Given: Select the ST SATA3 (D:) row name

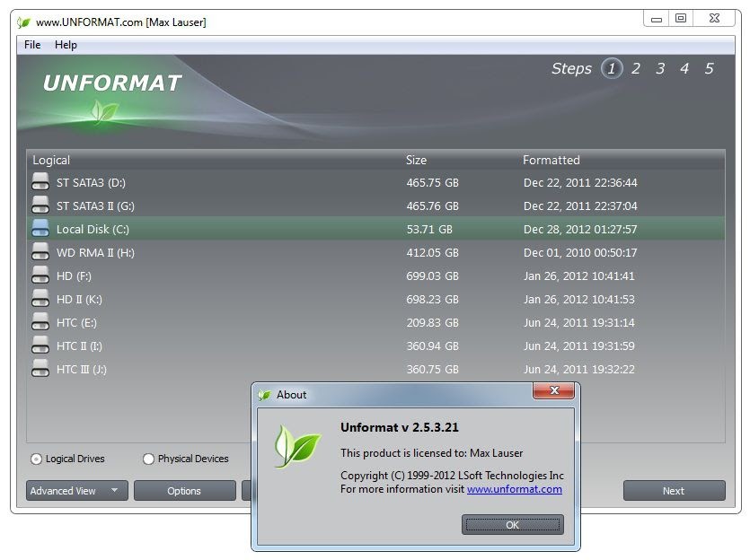Looking at the screenshot, I should point(91,182).
